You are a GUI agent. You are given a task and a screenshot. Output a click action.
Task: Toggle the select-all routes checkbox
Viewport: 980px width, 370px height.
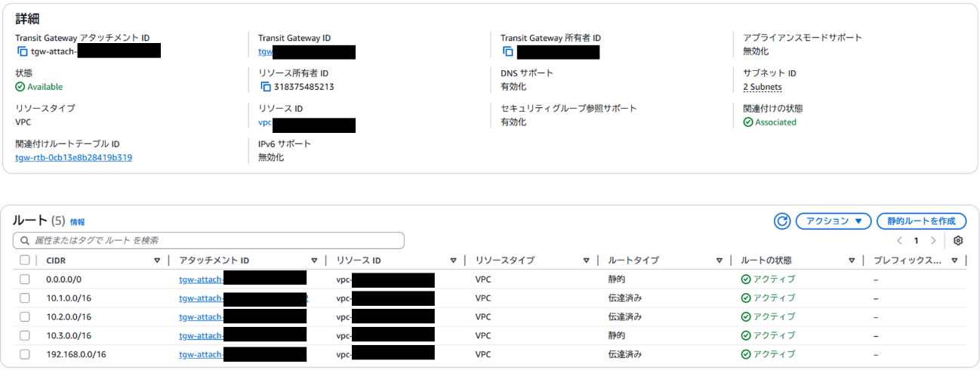(x=25, y=261)
